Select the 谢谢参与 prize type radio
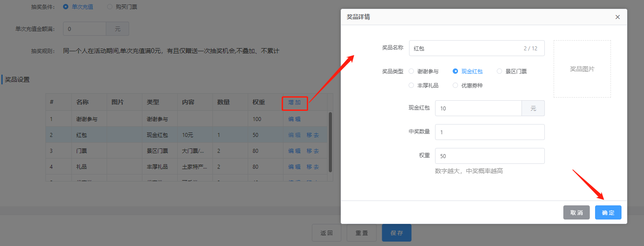Viewport: 644px width, 246px height. tap(411, 71)
